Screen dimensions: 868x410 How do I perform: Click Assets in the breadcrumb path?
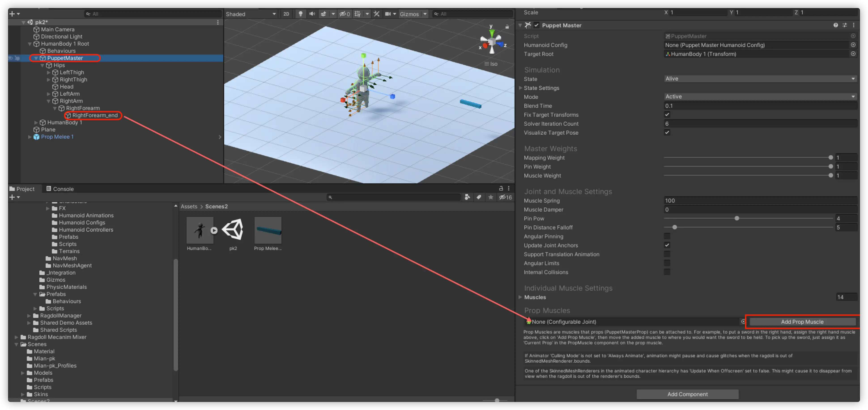coord(189,207)
